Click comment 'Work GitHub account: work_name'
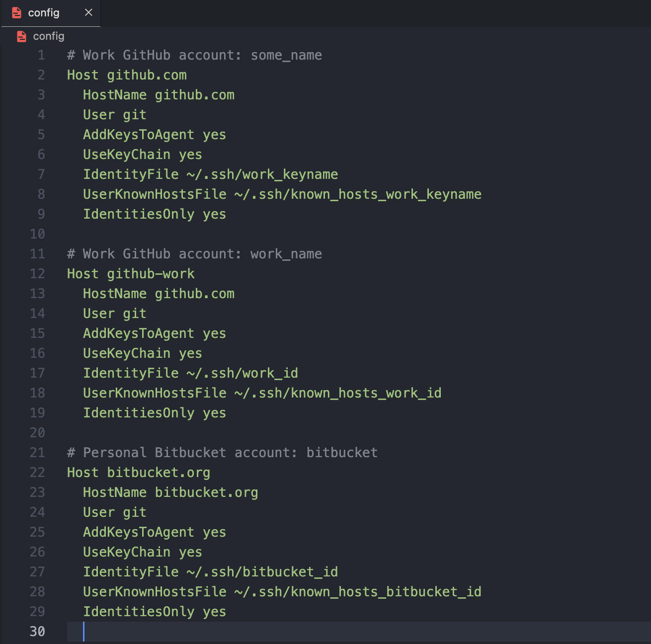The width and height of the screenshot is (651, 644). (194, 254)
